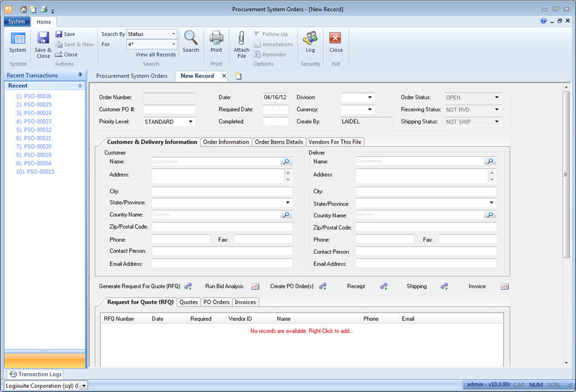This screenshot has width=576, height=392.
Task: Click the Attach File paperclip icon
Action: (241, 39)
